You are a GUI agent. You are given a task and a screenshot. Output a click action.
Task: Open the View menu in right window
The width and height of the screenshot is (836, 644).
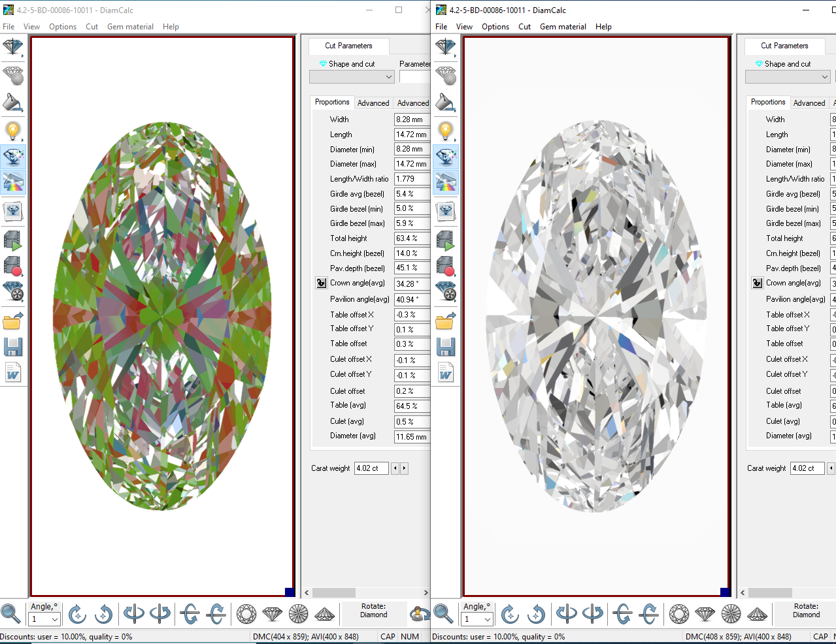tap(464, 27)
